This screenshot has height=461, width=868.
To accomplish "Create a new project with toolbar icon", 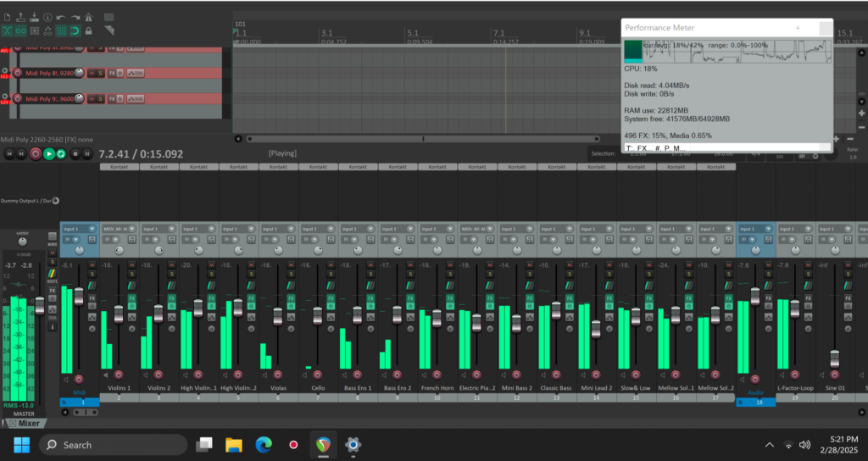I will tap(7, 18).
